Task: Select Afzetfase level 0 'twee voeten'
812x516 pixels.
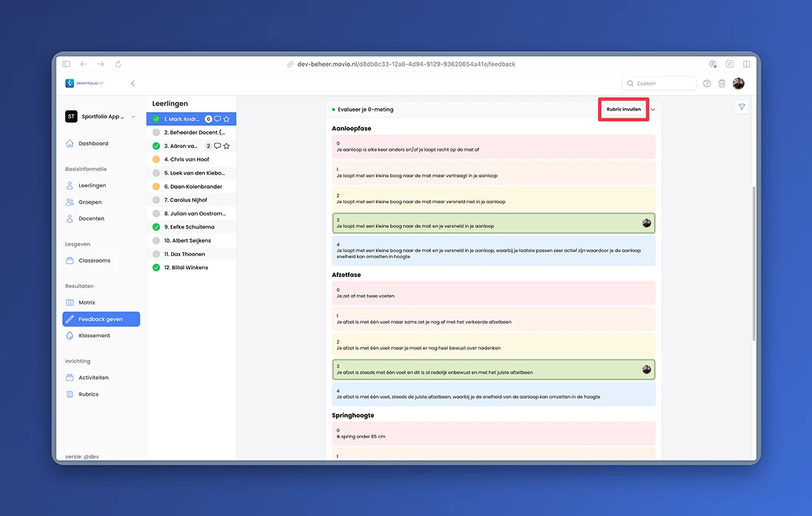Action: point(494,293)
